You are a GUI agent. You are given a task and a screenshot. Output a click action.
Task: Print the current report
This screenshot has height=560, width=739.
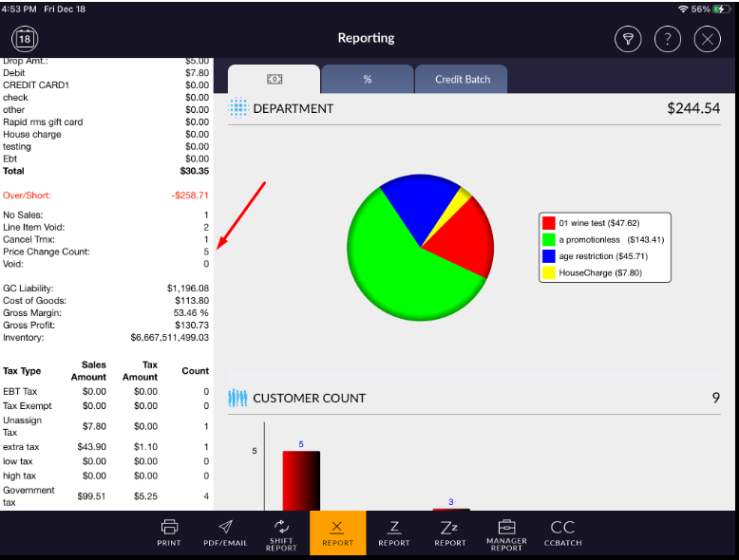click(x=169, y=532)
